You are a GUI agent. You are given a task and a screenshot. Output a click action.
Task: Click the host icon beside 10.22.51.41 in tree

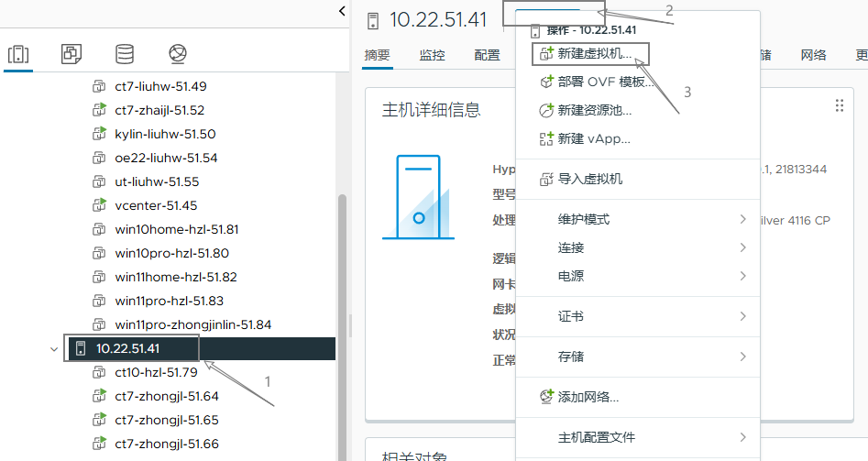(81, 348)
